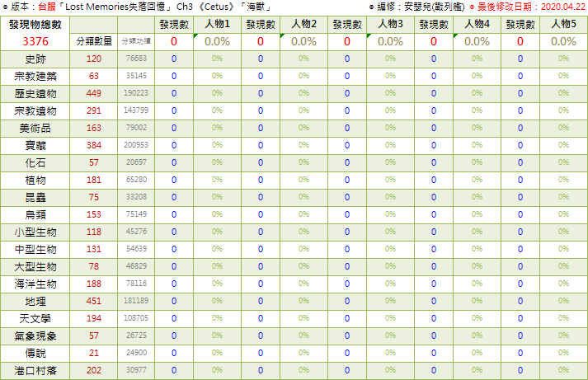Select the 傳說 category cell
Viewport: 588px width, 380px height.
(x=35, y=353)
